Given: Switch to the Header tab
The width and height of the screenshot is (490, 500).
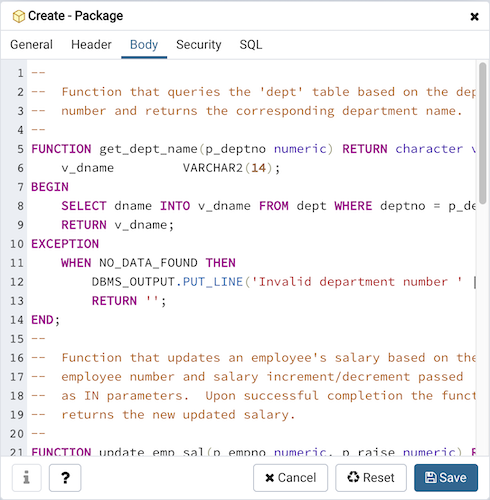Looking at the screenshot, I should [x=91, y=45].
